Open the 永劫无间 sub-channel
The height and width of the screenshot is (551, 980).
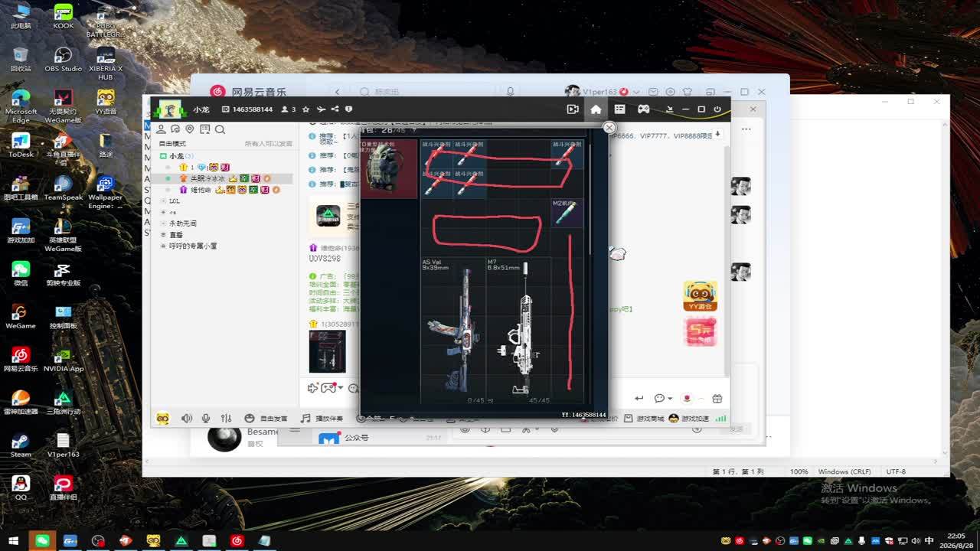point(183,223)
